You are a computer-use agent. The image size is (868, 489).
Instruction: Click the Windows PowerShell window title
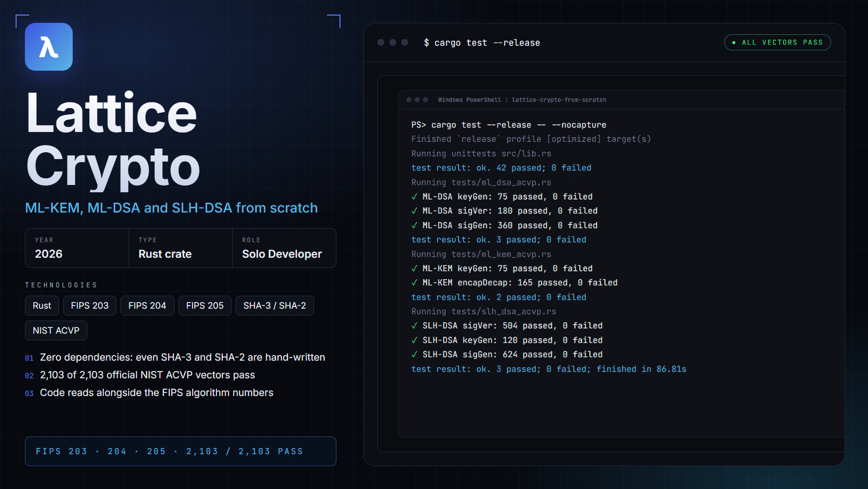tap(522, 100)
